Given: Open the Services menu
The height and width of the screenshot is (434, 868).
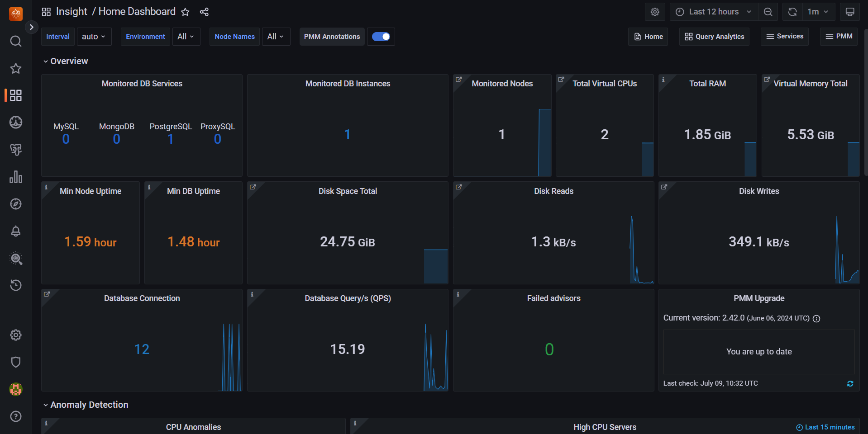Looking at the screenshot, I should [785, 36].
